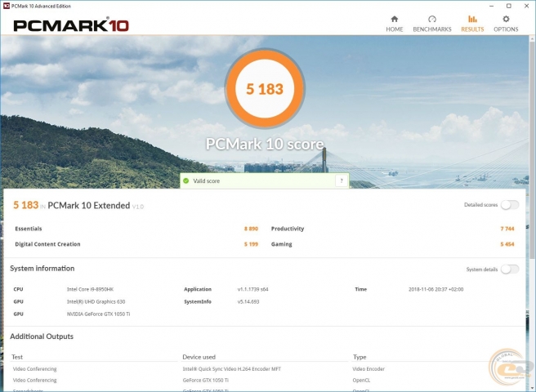
Task: Toggle the Detailed scores switch
Action: [510, 205]
